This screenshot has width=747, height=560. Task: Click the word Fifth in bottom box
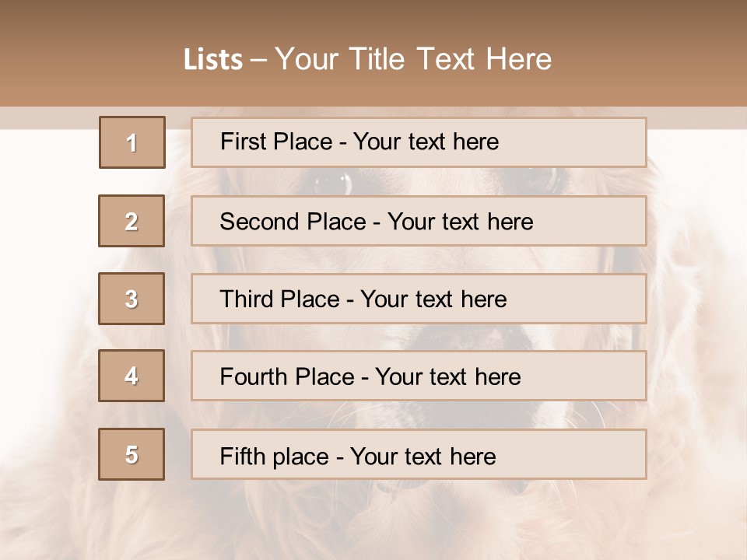click(x=244, y=456)
